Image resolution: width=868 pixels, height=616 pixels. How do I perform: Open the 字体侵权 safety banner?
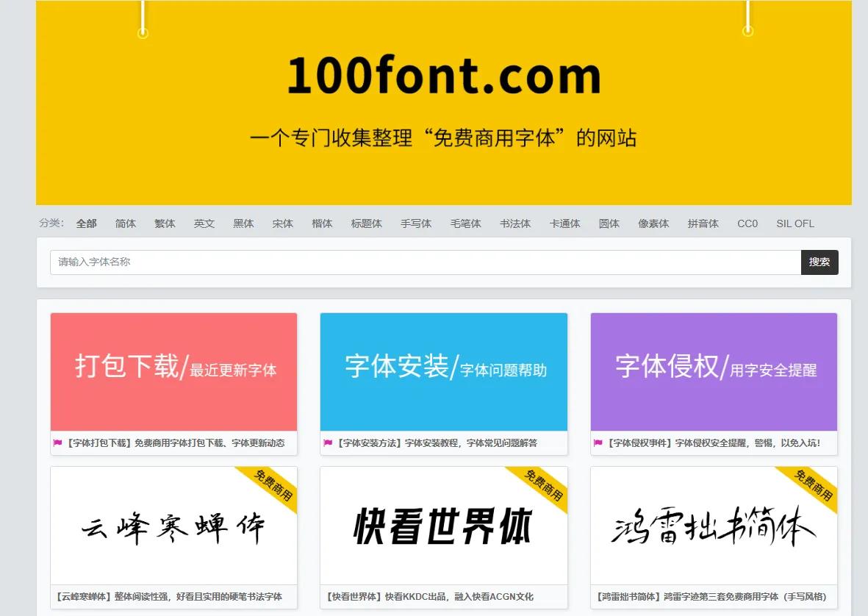pyautogui.click(x=714, y=371)
